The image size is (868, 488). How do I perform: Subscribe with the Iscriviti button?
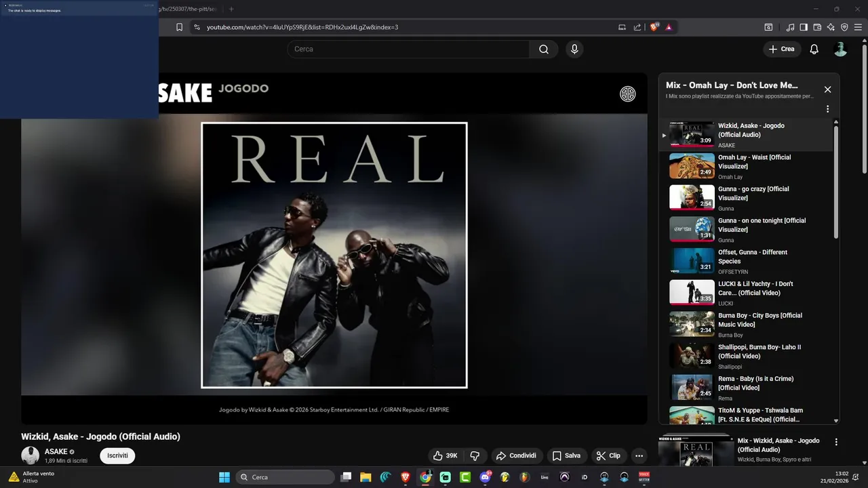(x=117, y=455)
